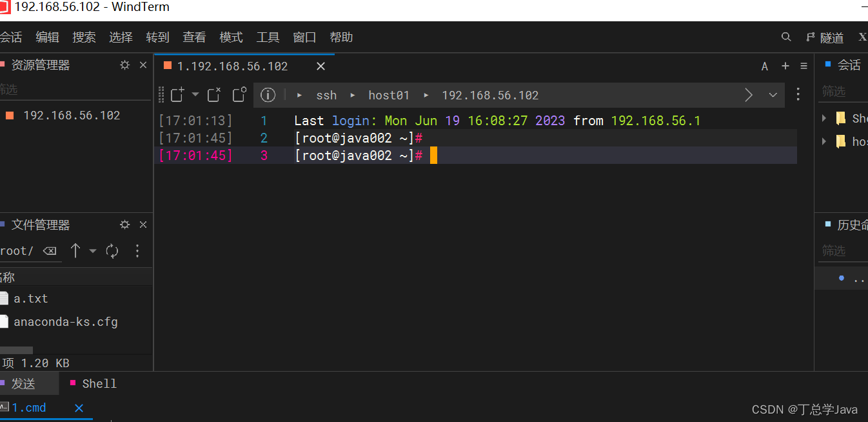Switch to the 1.192.168.56.102 terminal tab

click(232, 66)
